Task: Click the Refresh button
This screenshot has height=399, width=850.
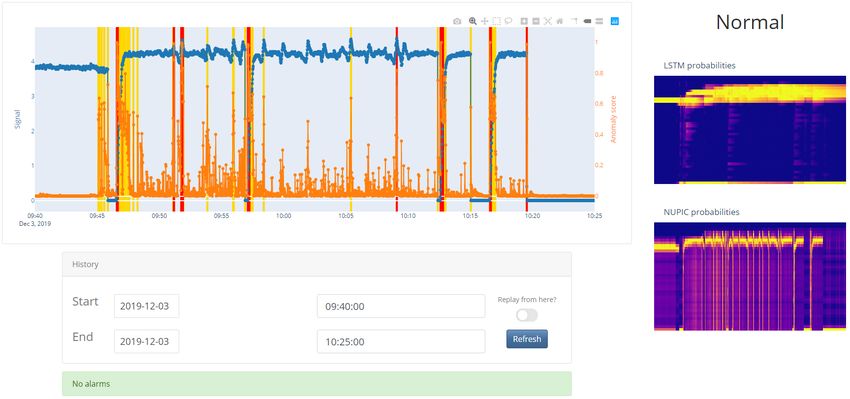Action: [527, 339]
